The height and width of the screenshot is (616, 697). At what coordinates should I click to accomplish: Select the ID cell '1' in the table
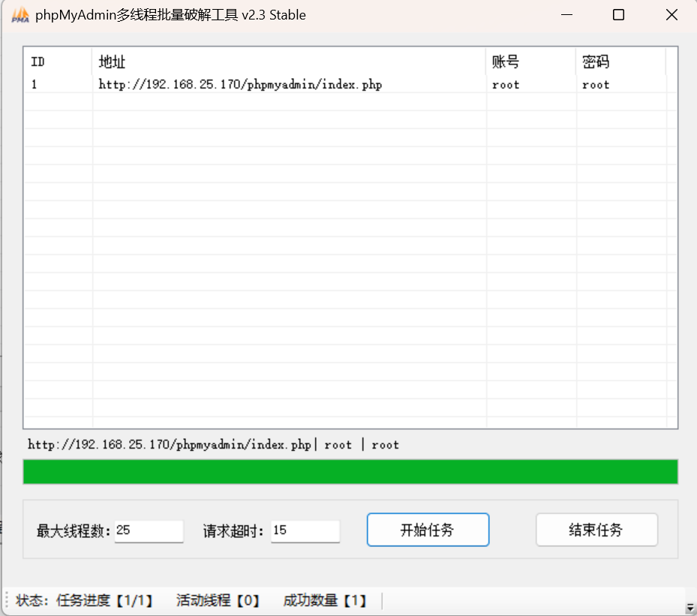point(35,85)
